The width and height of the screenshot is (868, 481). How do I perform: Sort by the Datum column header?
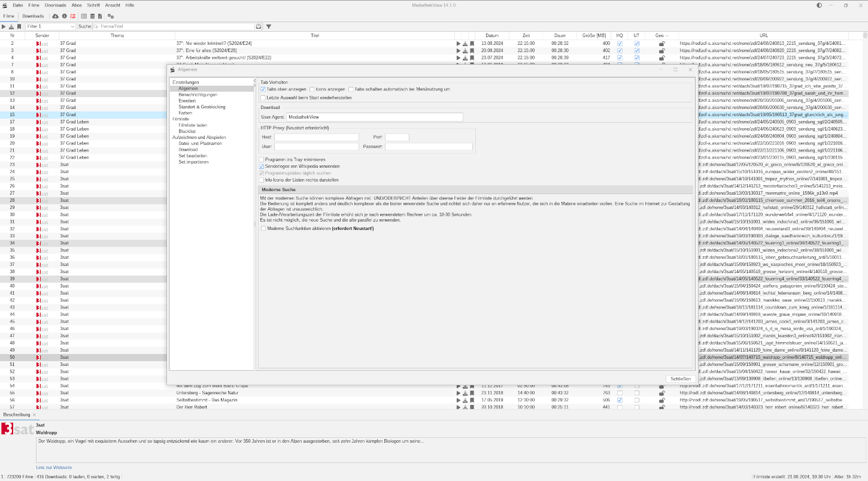pyautogui.click(x=492, y=36)
